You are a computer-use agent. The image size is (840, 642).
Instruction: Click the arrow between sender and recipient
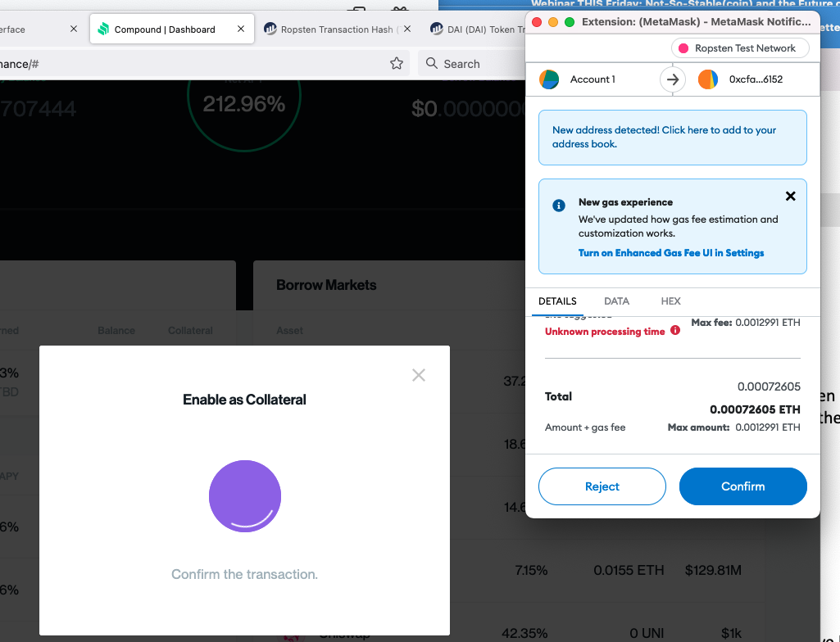[x=672, y=79]
